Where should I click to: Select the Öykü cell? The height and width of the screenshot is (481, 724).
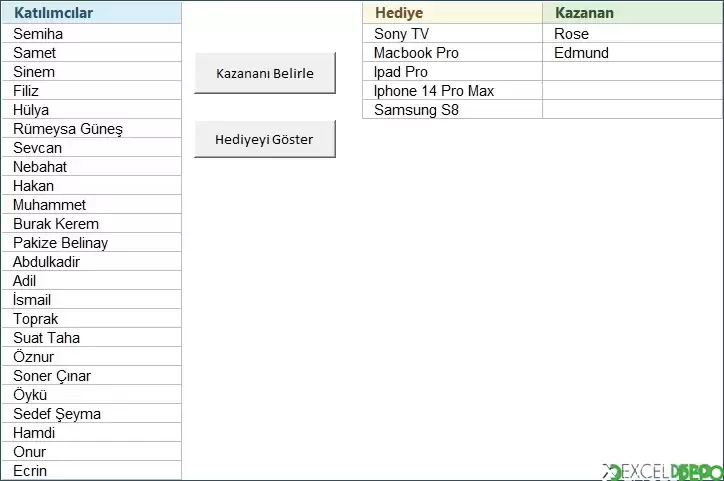(x=91, y=394)
